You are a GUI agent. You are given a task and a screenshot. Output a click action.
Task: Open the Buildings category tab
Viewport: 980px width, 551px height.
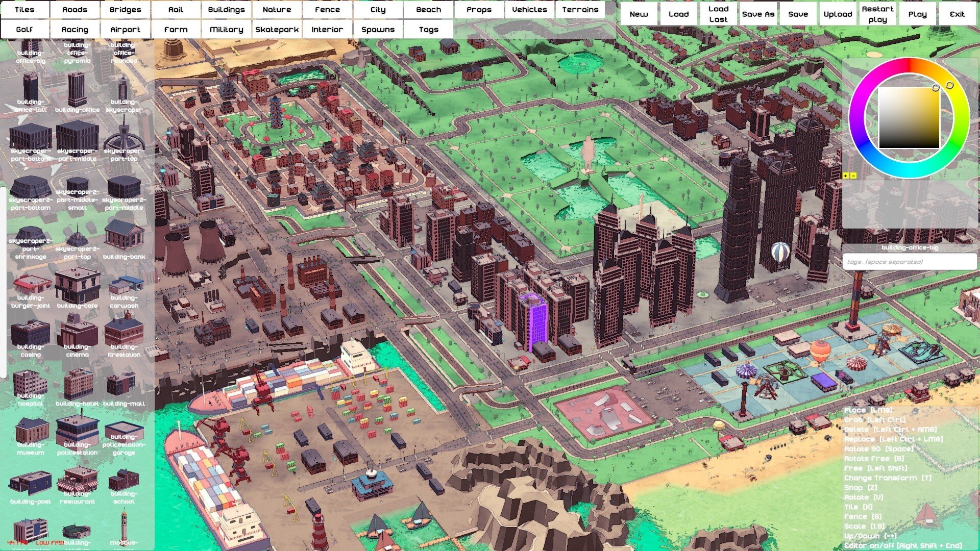coord(226,10)
